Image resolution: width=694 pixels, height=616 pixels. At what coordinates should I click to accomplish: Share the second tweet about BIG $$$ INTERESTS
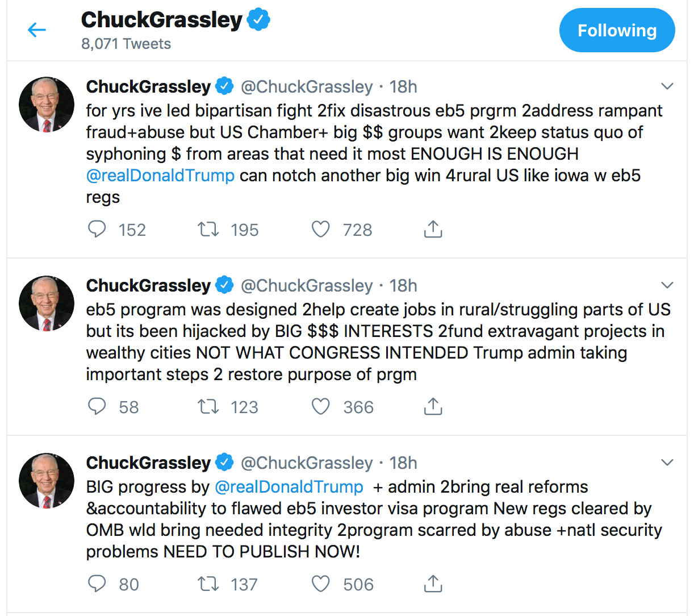433,406
